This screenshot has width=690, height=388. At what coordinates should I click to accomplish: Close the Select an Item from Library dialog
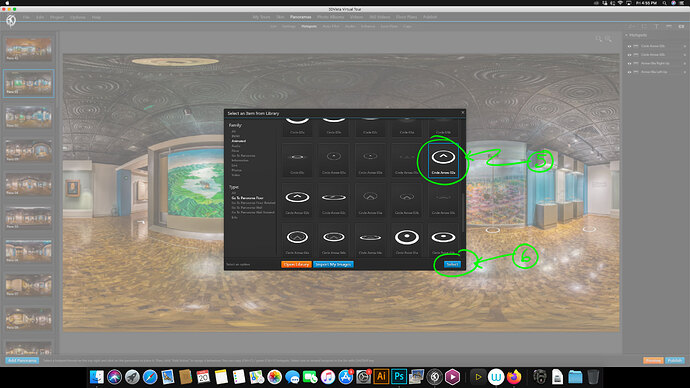(x=462, y=113)
